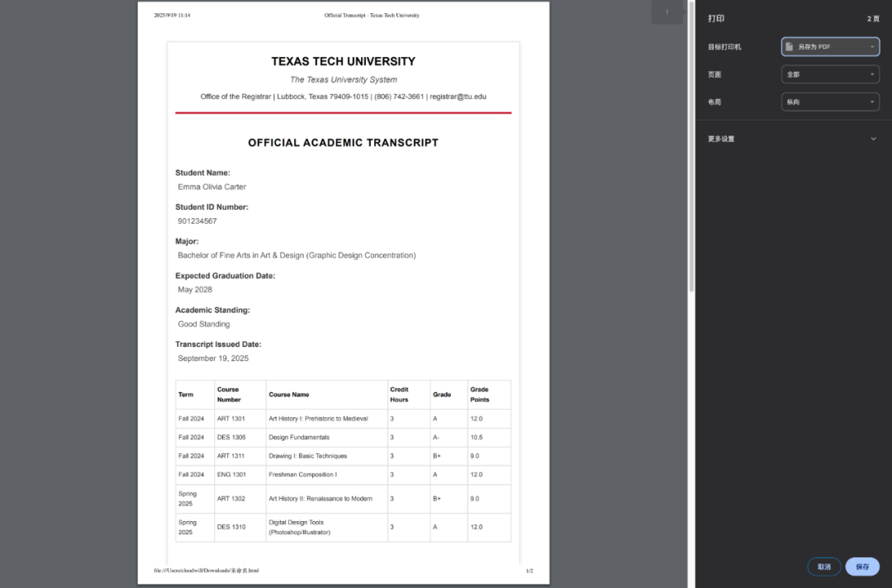Click the OFFICIAL ACADEMIC TRANSCRIPT title
Screen dimensions: 892x588
(343, 143)
